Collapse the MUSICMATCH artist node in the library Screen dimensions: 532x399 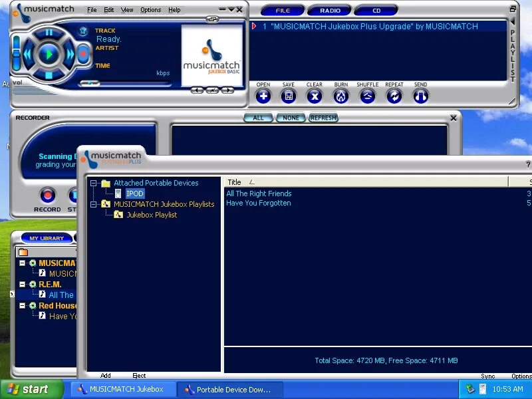(22, 263)
